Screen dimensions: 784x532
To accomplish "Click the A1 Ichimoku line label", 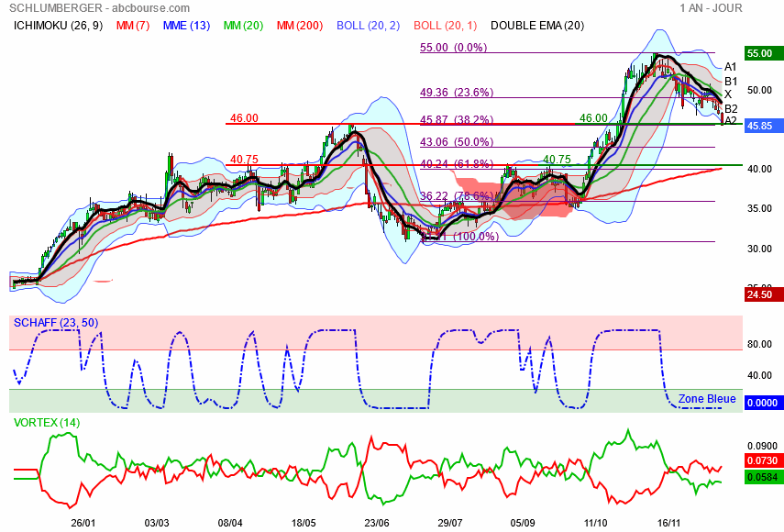I will click(731, 67).
